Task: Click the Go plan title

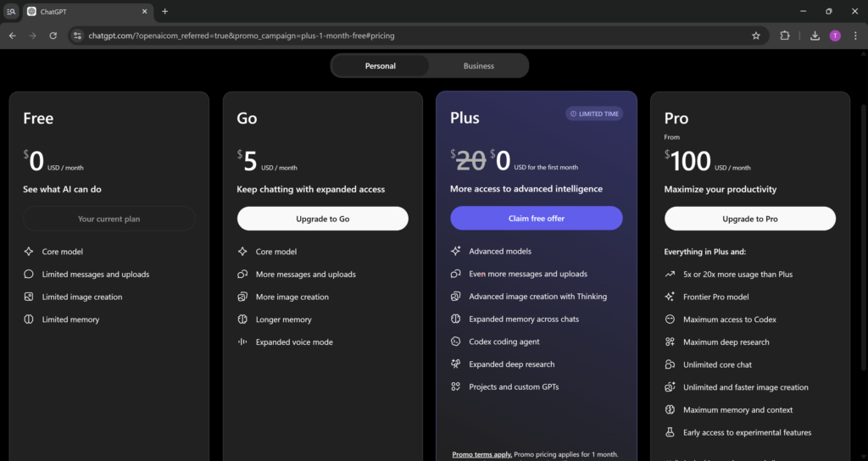Action: point(247,118)
